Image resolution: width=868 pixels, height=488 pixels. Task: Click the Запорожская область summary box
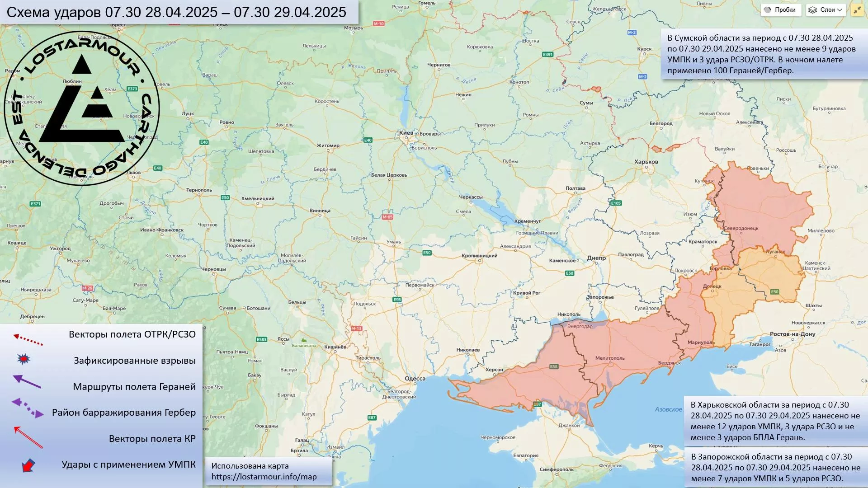[x=775, y=467]
